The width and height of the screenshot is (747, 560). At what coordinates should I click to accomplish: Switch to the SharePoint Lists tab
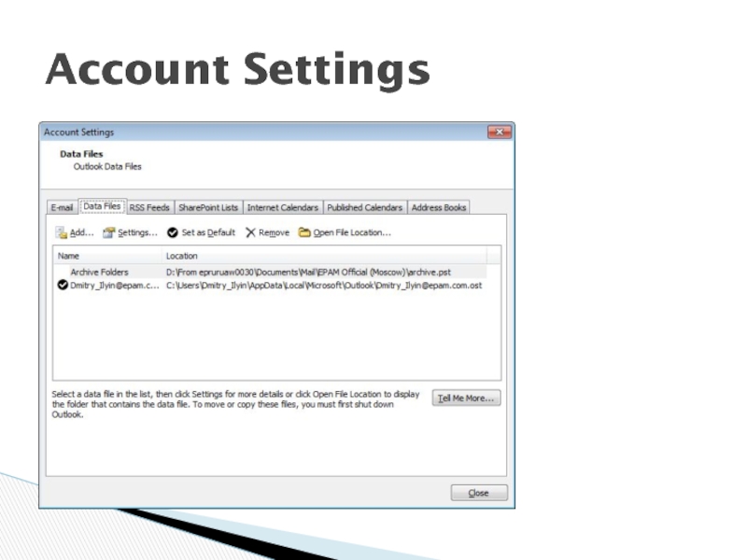(208, 207)
